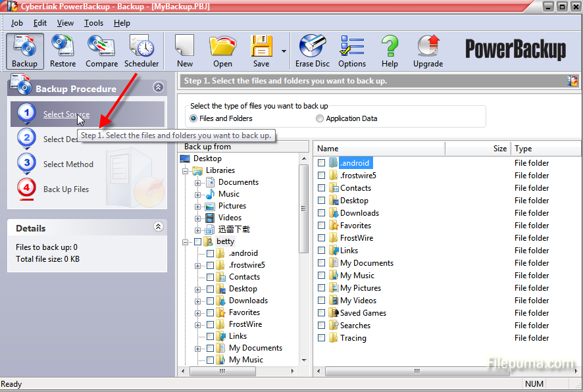Open the Tools menu
This screenshot has width=583, height=392.
(x=93, y=23)
